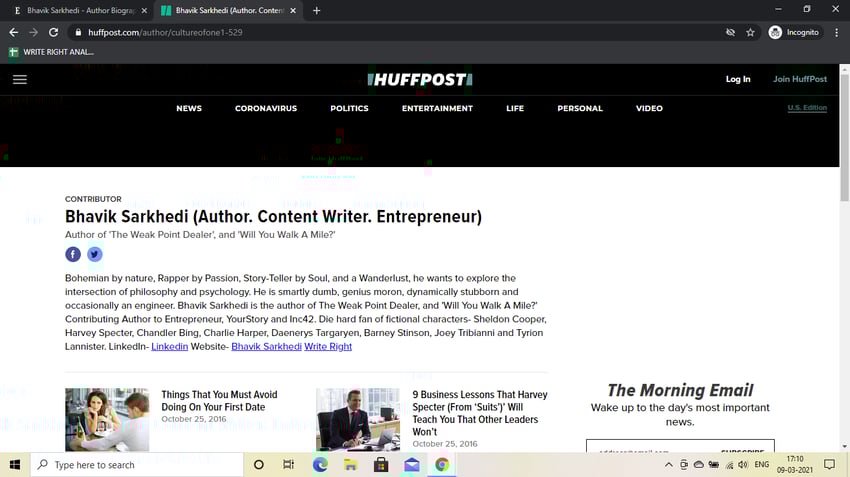Open volume control in system tray
The width and height of the screenshot is (850, 477).
pos(743,465)
